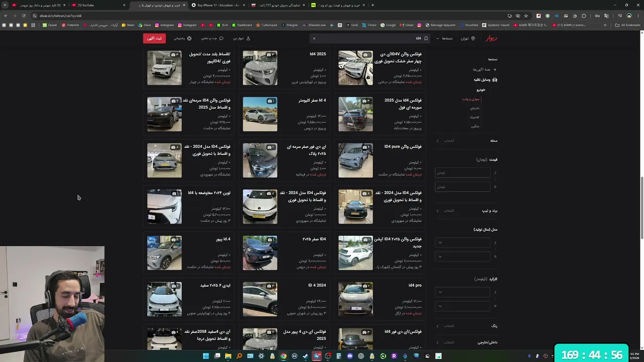Open Steam from the taskbar
644x362 pixels.
(x=305, y=356)
